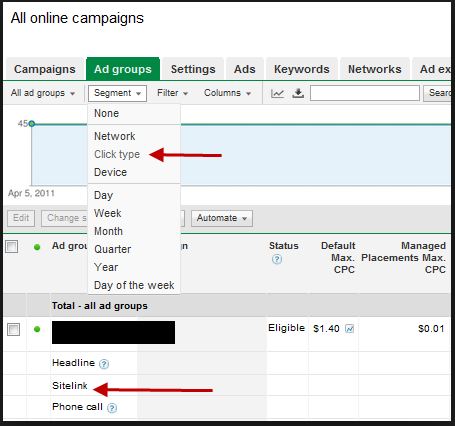455x426 pixels.
Task: Sort by Status column header
Action: click(284, 246)
